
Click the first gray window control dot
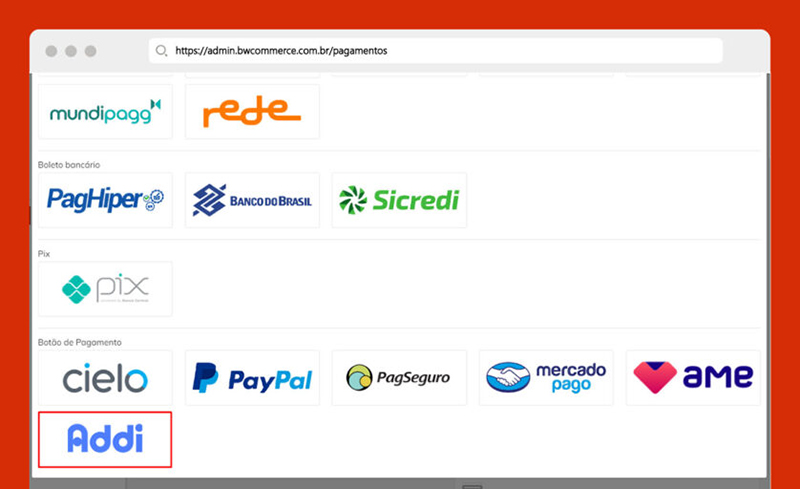(51, 51)
